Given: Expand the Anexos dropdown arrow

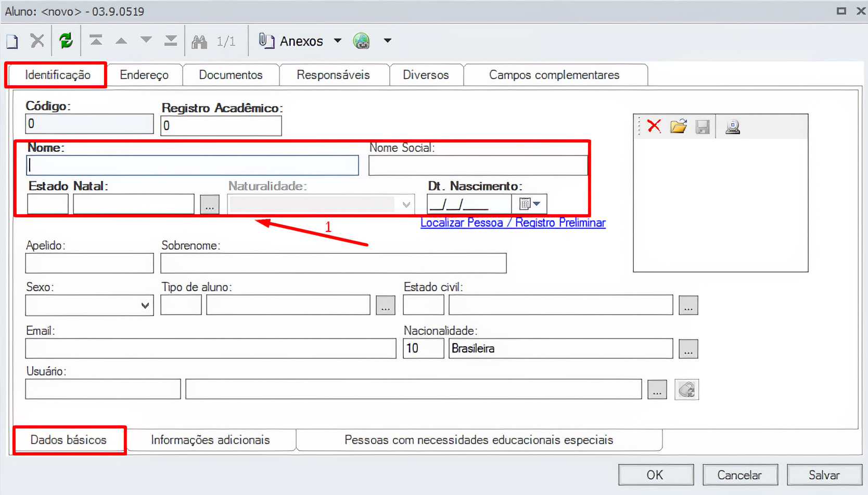Looking at the screenshot, I should tap(338, 41).
